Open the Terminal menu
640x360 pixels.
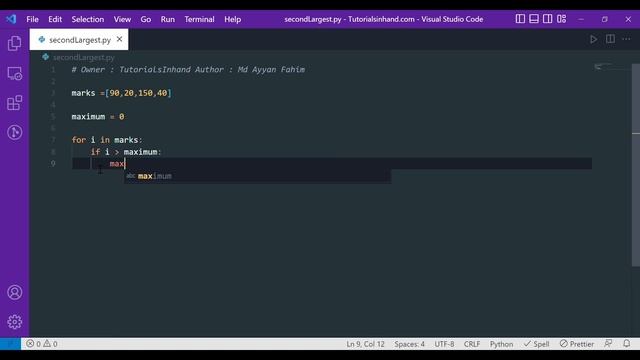coord(199,19)
